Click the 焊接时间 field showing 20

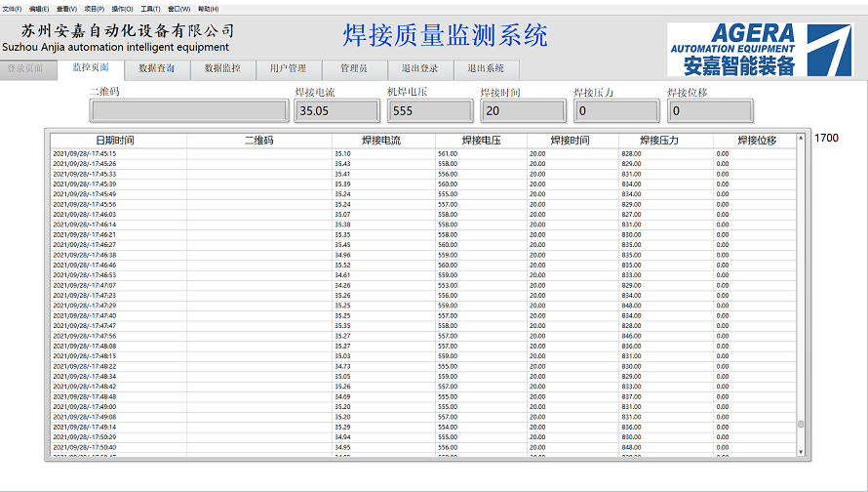point(523,111)
